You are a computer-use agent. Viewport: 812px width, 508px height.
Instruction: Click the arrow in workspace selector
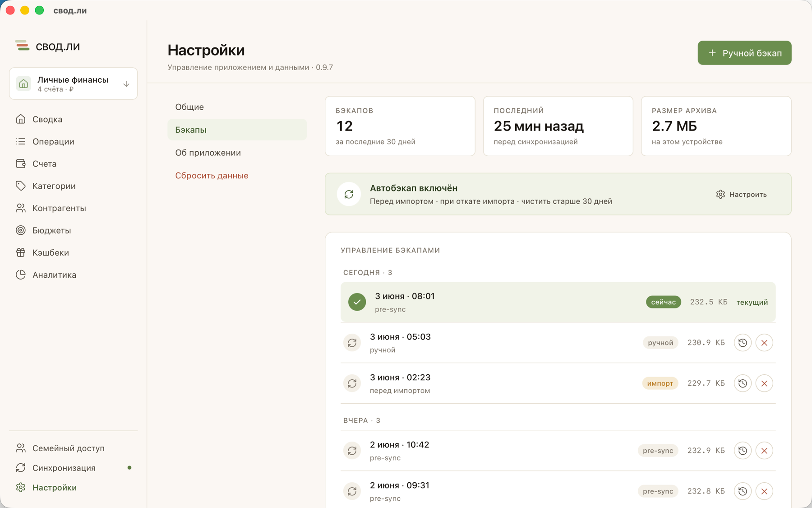(126, 84)
